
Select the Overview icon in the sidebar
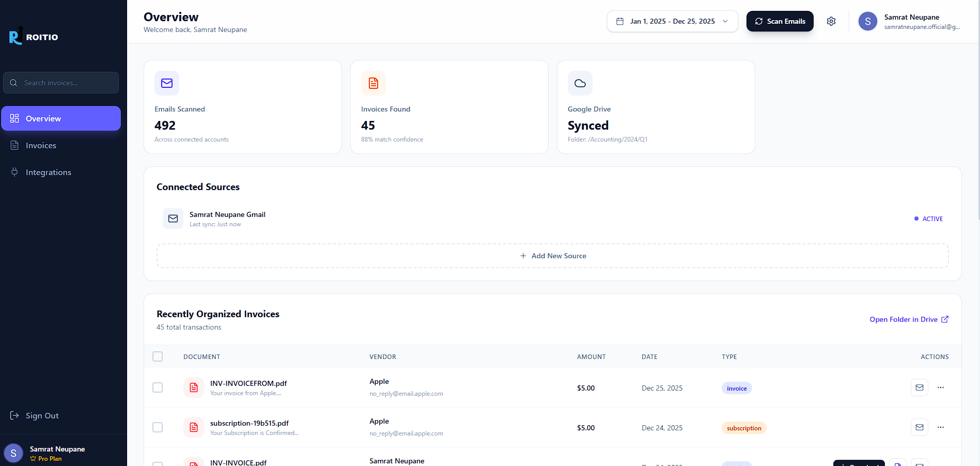pos(15,118)
